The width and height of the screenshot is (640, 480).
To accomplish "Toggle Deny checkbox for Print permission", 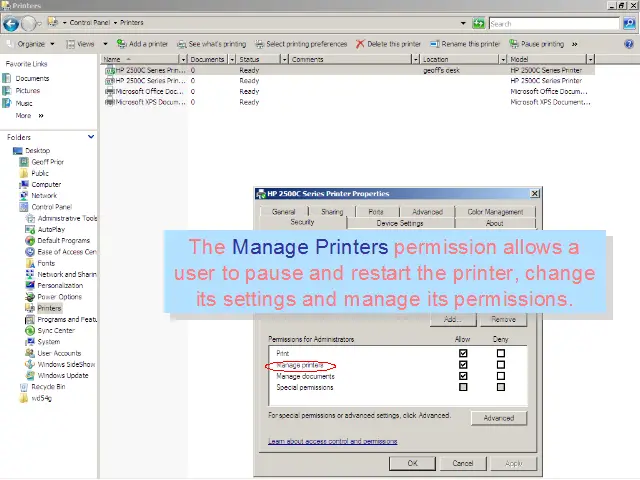I will point(501,353).
